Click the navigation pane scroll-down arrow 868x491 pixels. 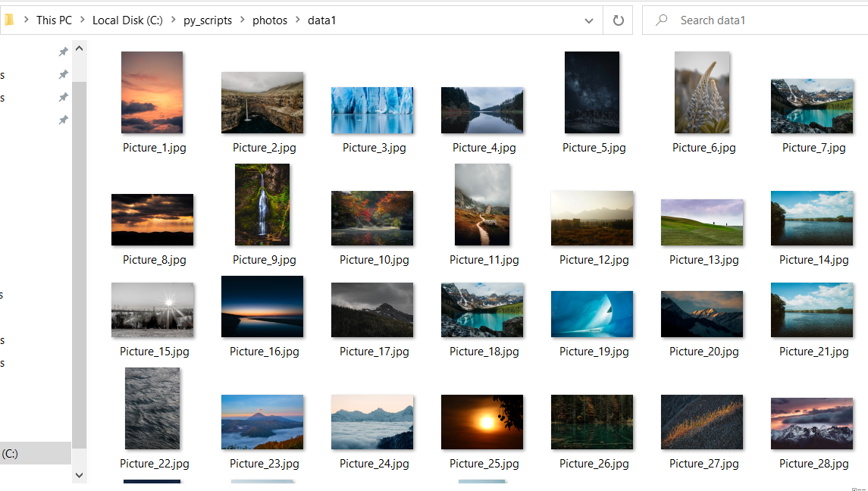80,474
